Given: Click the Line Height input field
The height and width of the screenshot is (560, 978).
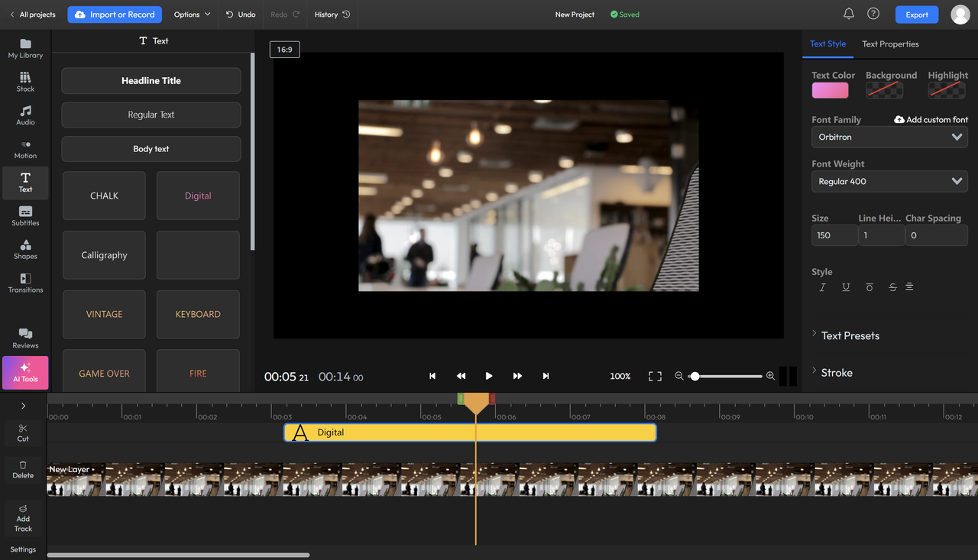Looking at the screenshot, I should [881, 235].
